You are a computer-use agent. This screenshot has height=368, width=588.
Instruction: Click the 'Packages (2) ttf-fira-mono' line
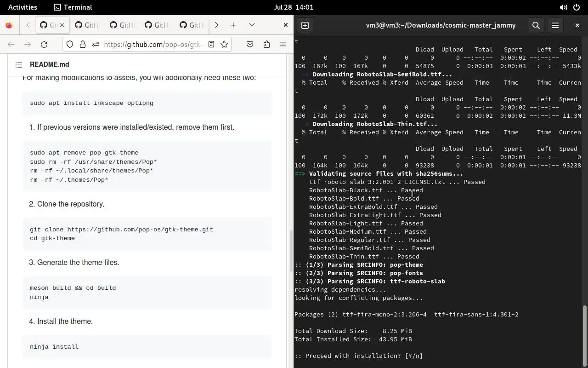407,314
